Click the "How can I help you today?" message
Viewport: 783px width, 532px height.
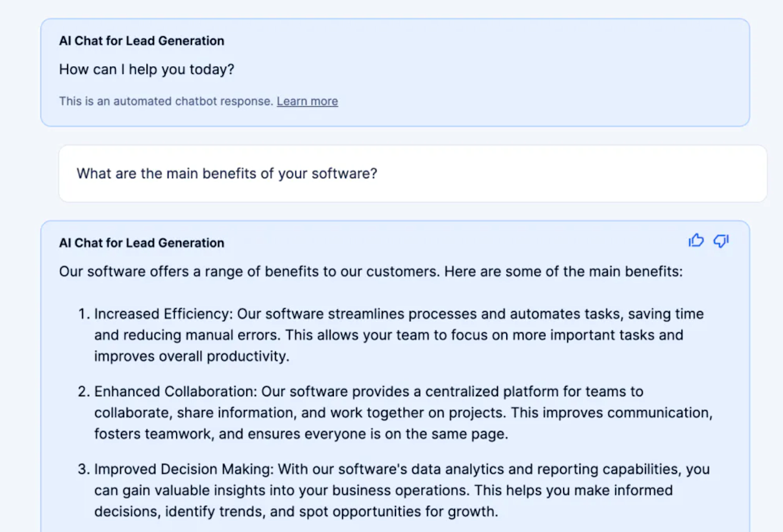coord(147,69)
